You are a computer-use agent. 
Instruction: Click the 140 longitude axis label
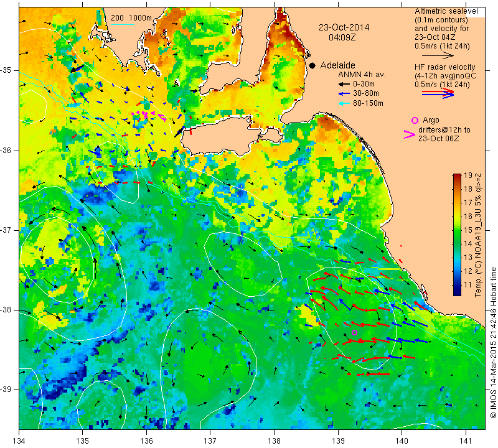click(402, 441)
